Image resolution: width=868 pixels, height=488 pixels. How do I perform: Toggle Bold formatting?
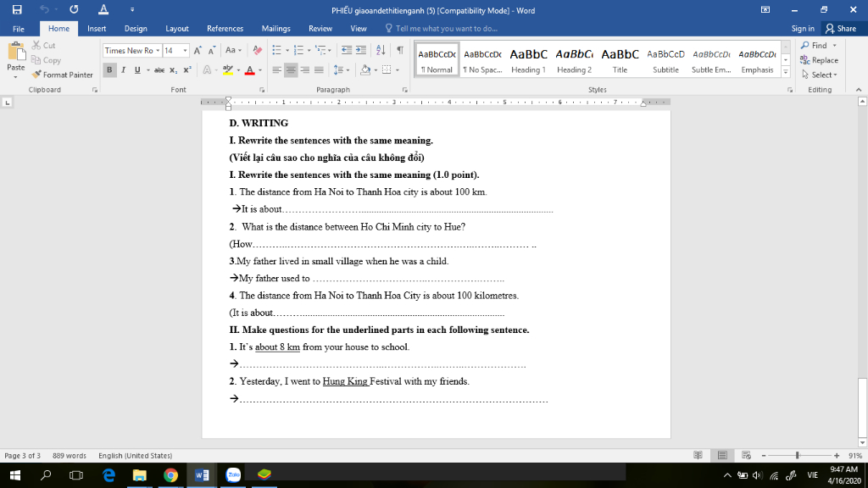pos(109,69)
